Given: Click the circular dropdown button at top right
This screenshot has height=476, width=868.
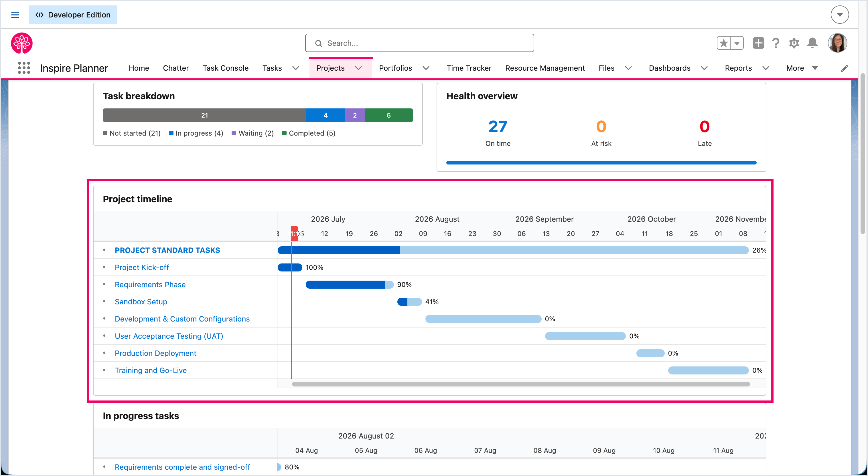Looking at the screenshot, I should (x=840, y=15).
